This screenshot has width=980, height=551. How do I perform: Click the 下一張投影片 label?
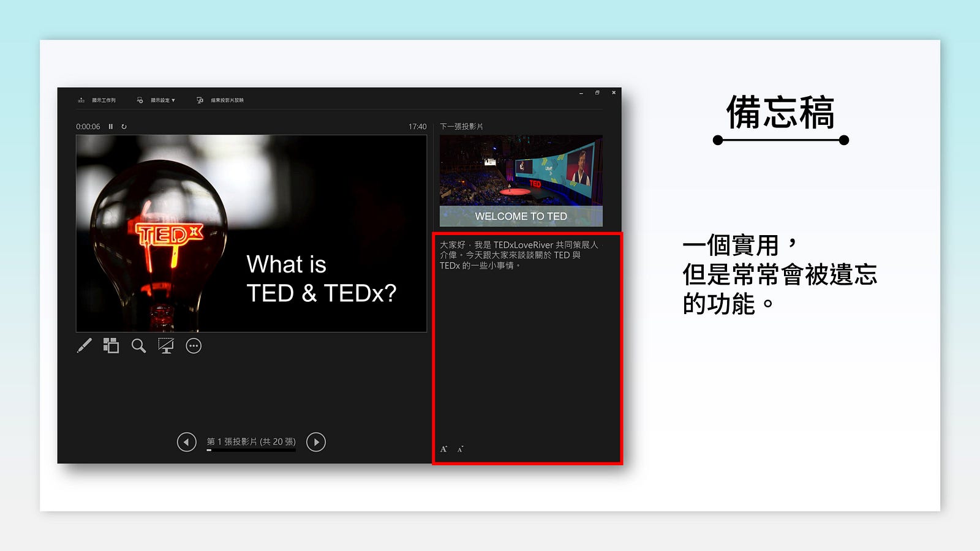pos(462,127)
